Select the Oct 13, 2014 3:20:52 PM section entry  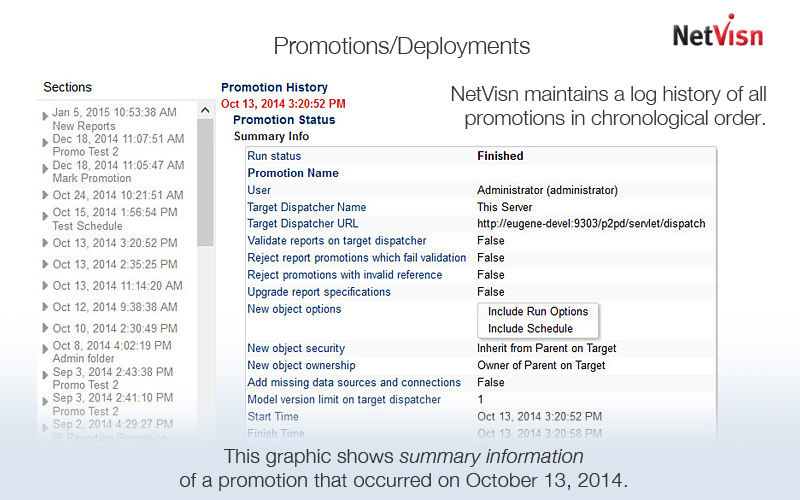coord(115,243)
